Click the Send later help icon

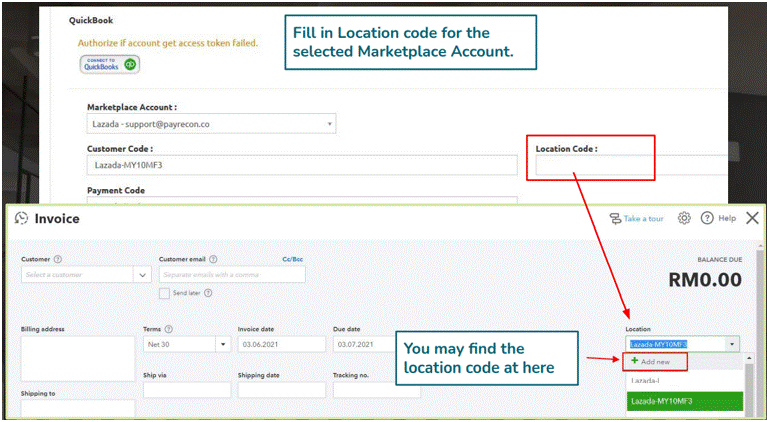[208, 293]
